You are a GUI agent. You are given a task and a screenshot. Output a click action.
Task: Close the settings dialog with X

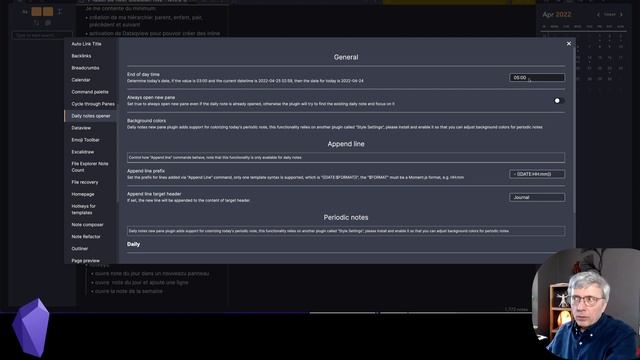point(569,44)
